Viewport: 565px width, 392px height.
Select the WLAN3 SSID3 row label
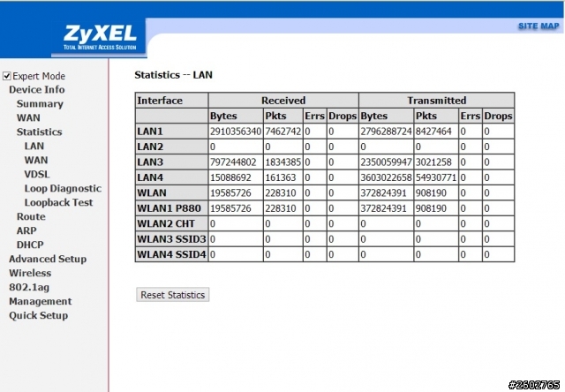[171, 239]
